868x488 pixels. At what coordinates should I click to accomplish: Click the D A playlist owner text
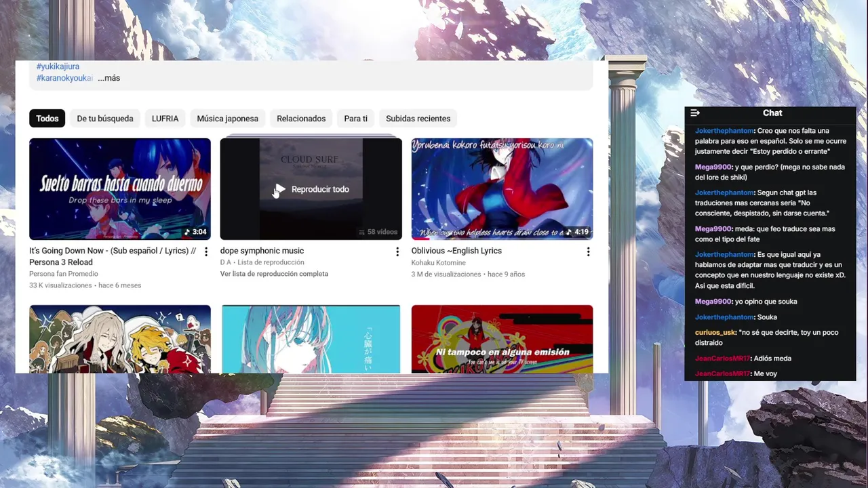[x=225, y=262]
